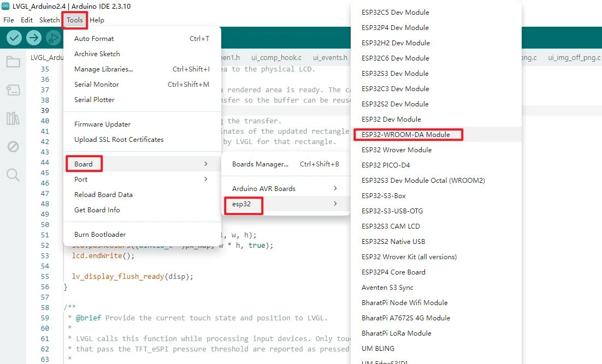
Task: Select ESP32P4 Dev Module board
Action: pos(436,28)
